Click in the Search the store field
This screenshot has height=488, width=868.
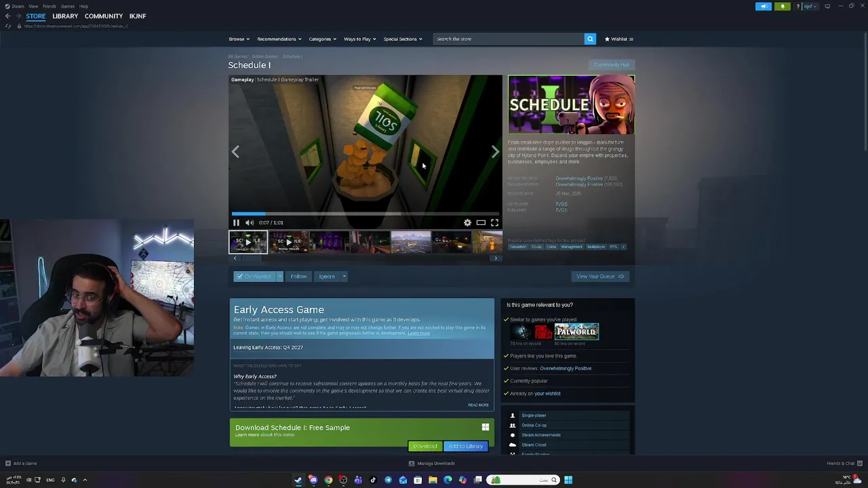(509, 39)
